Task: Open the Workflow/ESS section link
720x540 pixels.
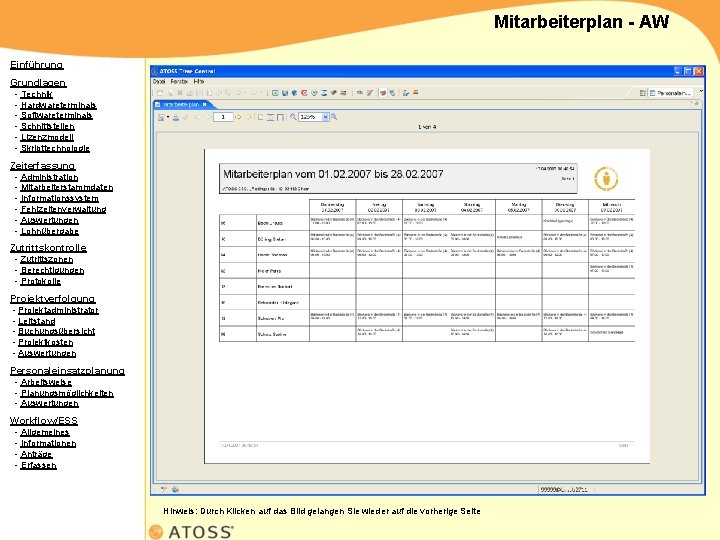Action: tap(44, 421)
